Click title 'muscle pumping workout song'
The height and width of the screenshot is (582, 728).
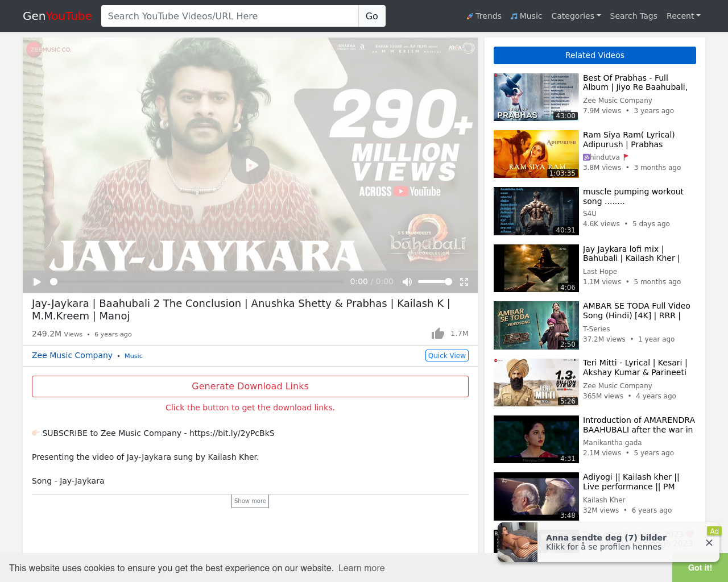coord(633,197)
